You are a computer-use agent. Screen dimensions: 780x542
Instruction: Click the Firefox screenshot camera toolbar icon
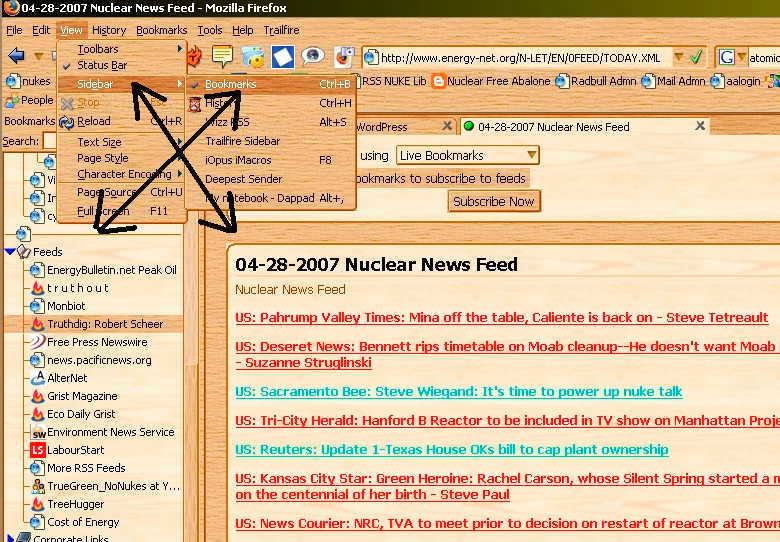(344, 56)
